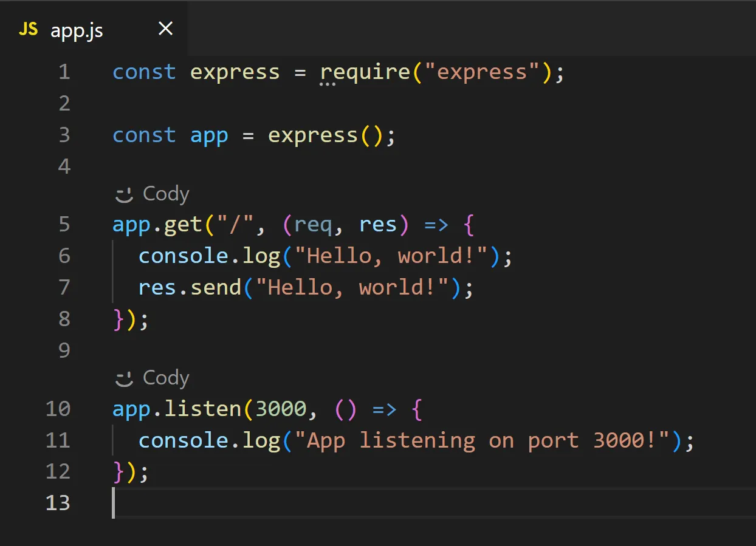Open the Cody code lens near line 5
756x546 pixels.
coord(151,193)
